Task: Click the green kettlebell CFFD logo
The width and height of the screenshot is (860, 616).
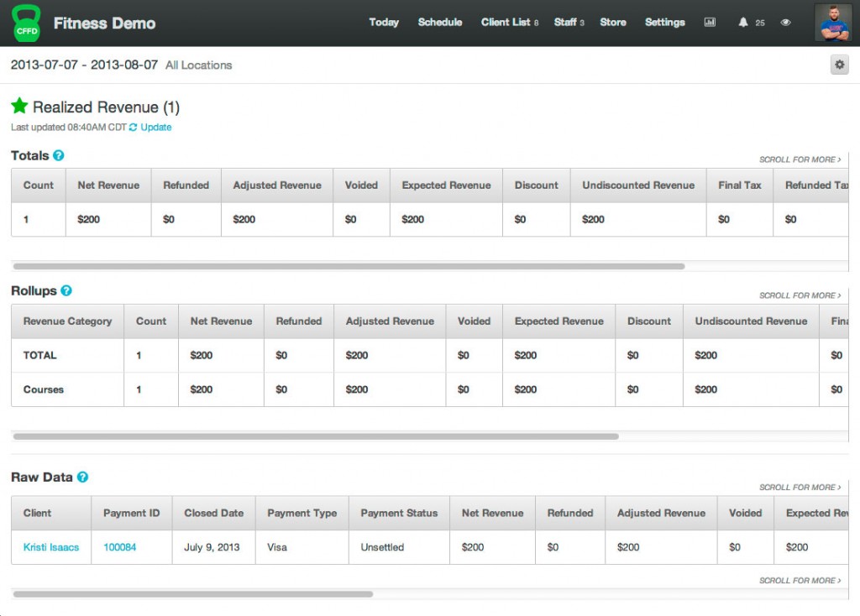Action: pos(26,23)
